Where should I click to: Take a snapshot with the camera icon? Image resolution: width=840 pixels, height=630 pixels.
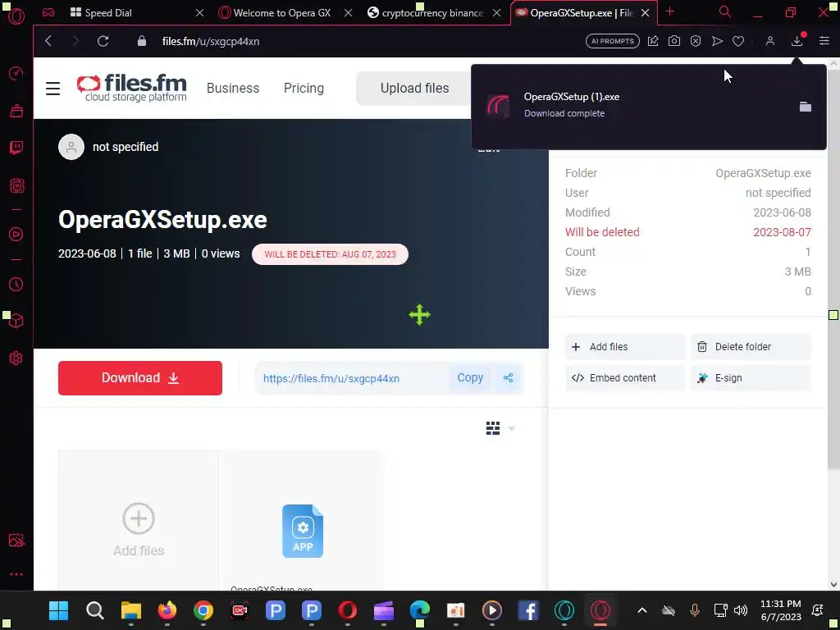click(x=674, y=41)
